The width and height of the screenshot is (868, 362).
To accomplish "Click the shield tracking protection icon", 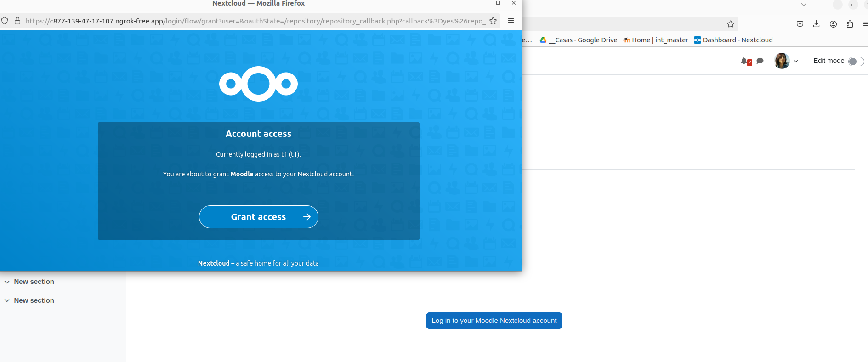I will 5,21.
